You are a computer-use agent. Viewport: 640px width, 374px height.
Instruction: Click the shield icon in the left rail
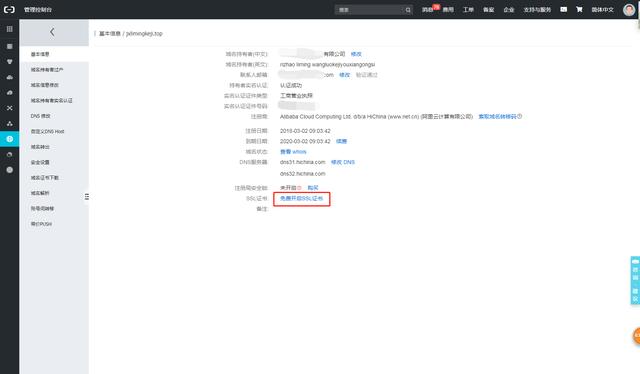(9, 62)
